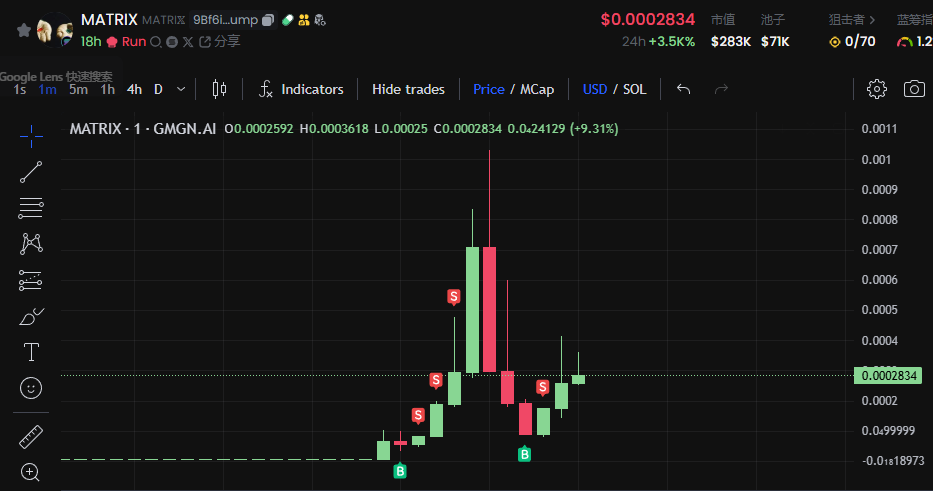The height and width of the screenshot is (491, 933).
Task: Click the +3.5K% 24h change
Action: (x=672, y=42)
